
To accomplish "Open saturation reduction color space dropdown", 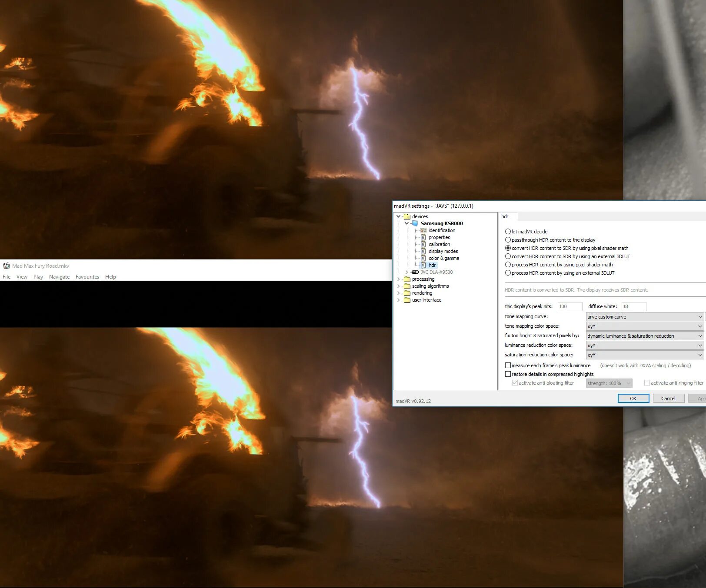I will coord(645,355).
